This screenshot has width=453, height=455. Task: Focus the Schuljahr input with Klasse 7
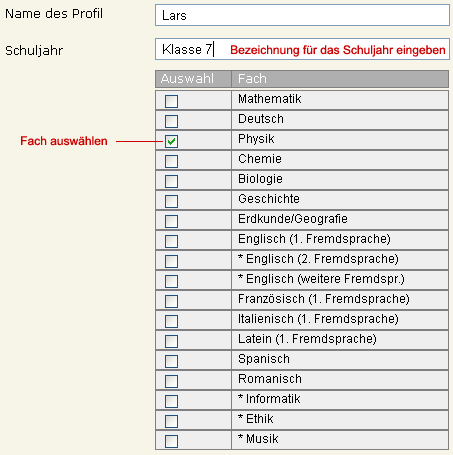pos(302,49)
